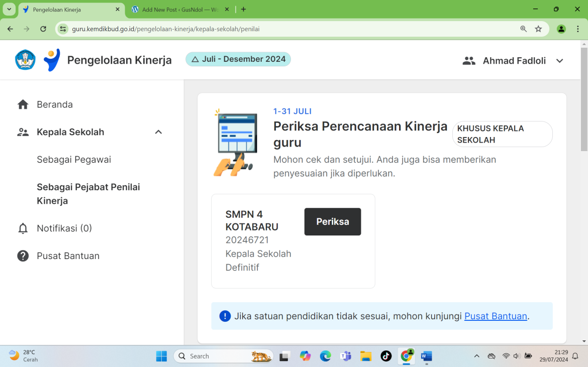This screenshot has height=367, width=588.
Task: Click the profile people icon near Ahmad Fadloli
Action: coord(468,60)
